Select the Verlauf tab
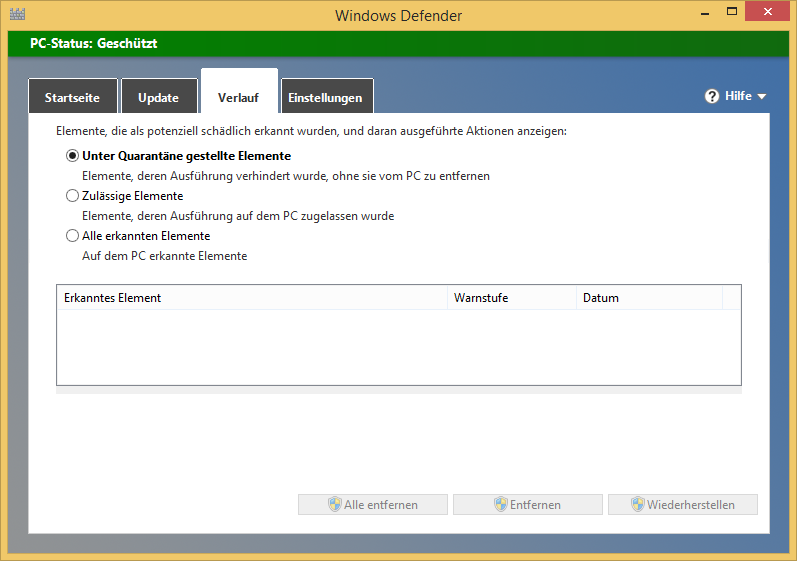Viewport: 797px width, 561px height. [x=239, y=92]
